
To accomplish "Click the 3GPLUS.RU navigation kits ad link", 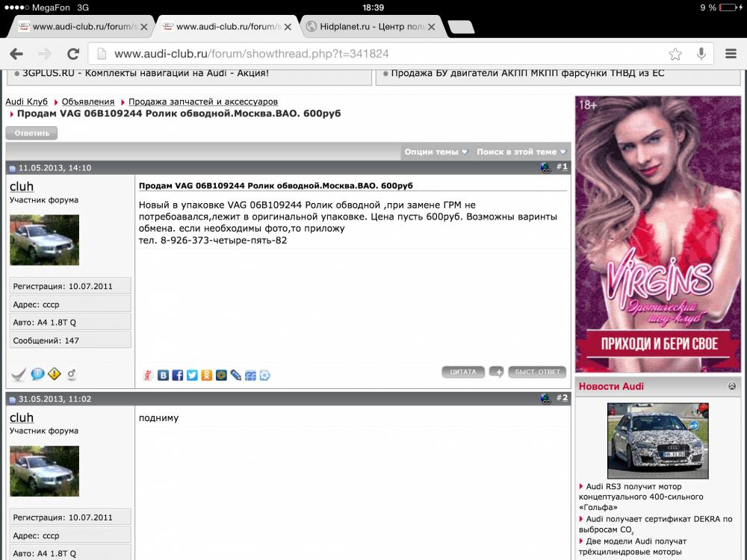I will 146,73.
